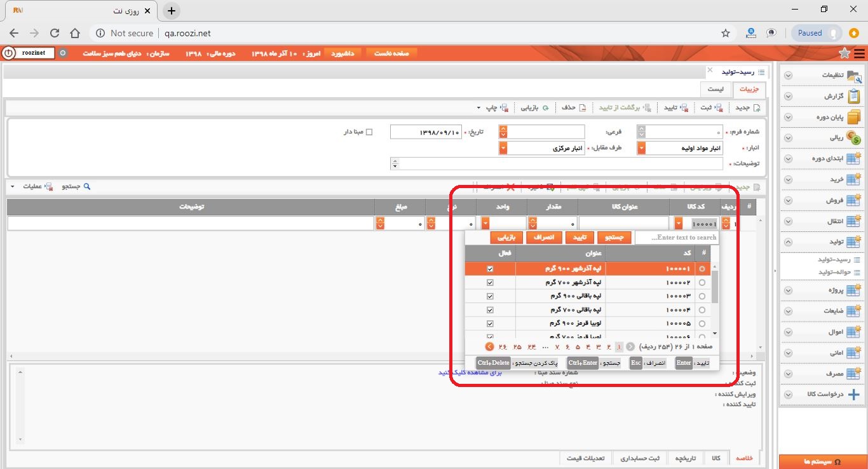Open the عملیات dropdown menu
The width and height of the screenshot is (868, 469).
point(32,187)
